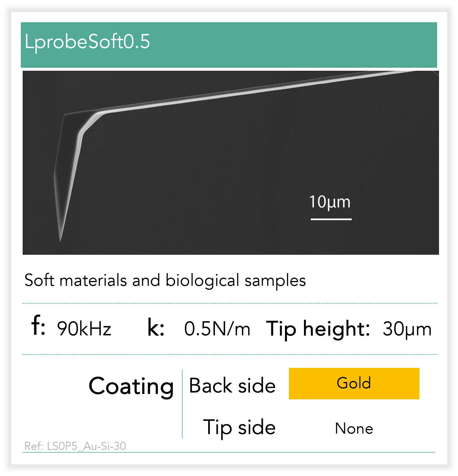Click the LprobeSoft0.5 title text
This screenshot has height=476, width=458.
pos(87,42)
